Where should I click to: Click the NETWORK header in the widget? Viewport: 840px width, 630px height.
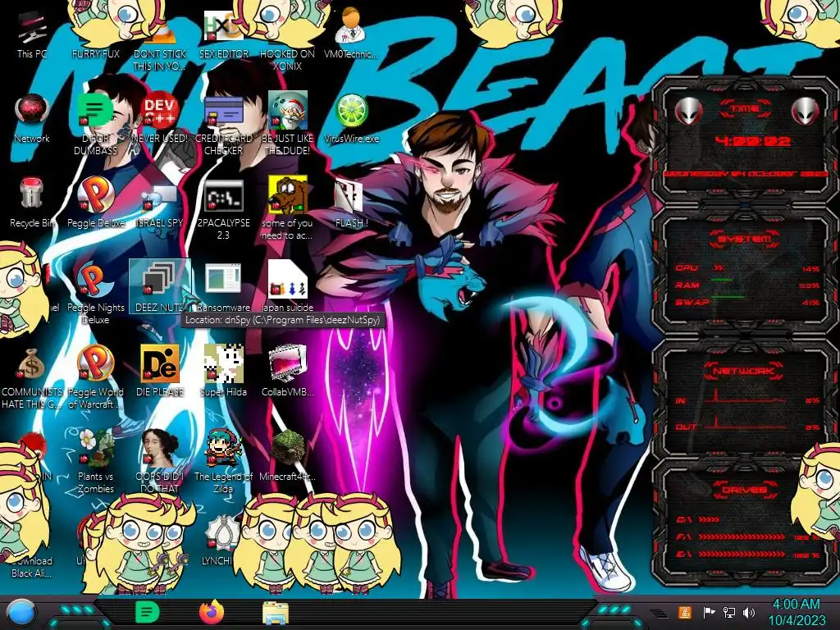click(743, 370)
